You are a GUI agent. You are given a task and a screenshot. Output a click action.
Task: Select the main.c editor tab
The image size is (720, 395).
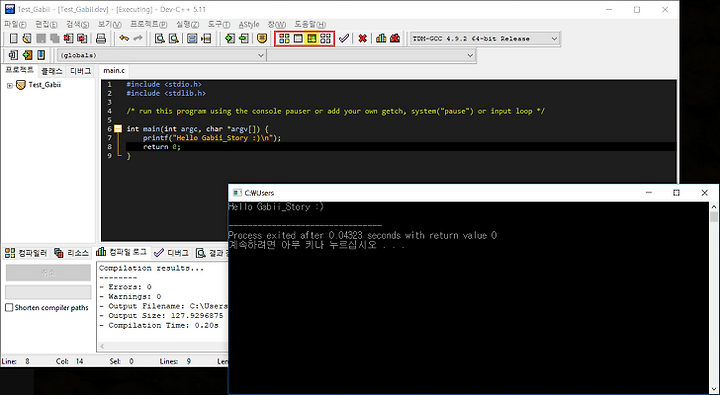(x=114, y=70)
